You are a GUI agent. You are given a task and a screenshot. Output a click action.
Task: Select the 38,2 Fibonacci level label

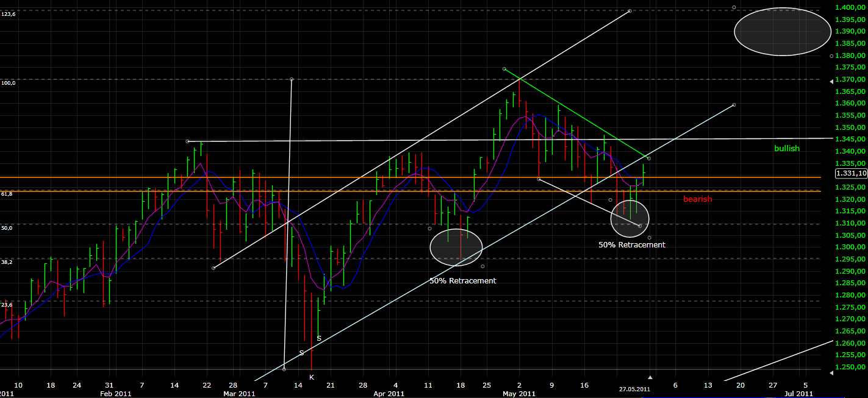(7, 261)
